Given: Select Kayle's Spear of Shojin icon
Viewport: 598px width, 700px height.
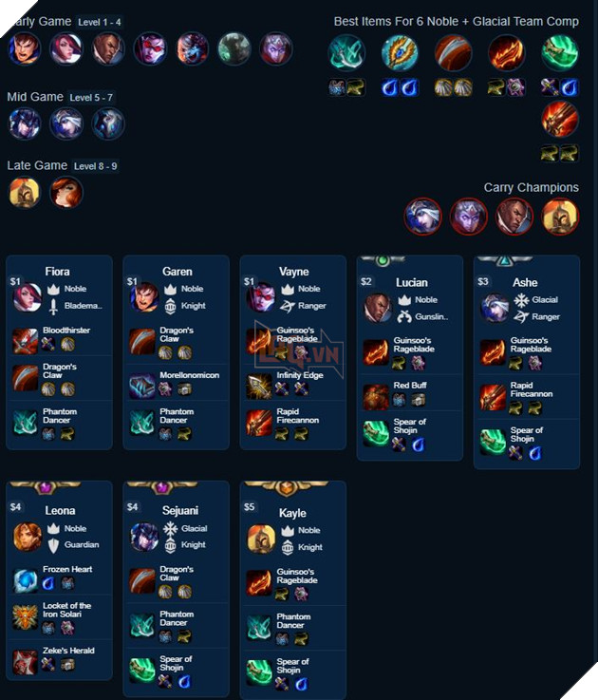Looking at the screenshot, I should [x=259, y=672].
